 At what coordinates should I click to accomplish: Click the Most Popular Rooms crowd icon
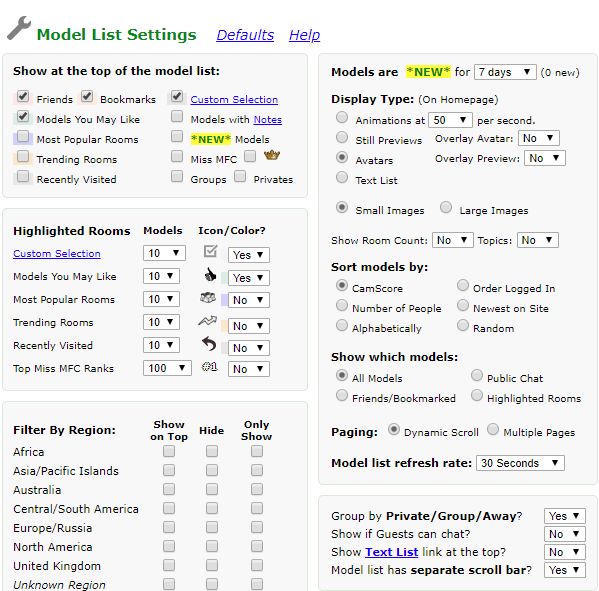(208, 298)
